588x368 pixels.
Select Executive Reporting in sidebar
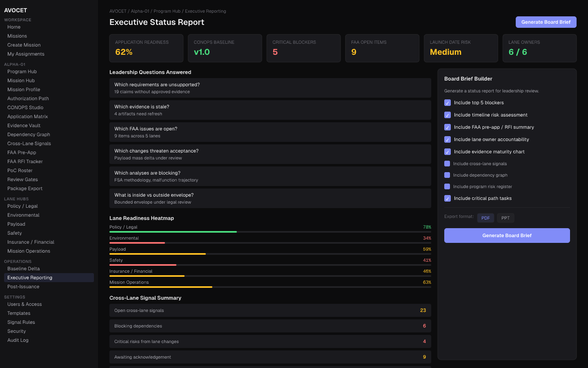(x=49, y=278)
